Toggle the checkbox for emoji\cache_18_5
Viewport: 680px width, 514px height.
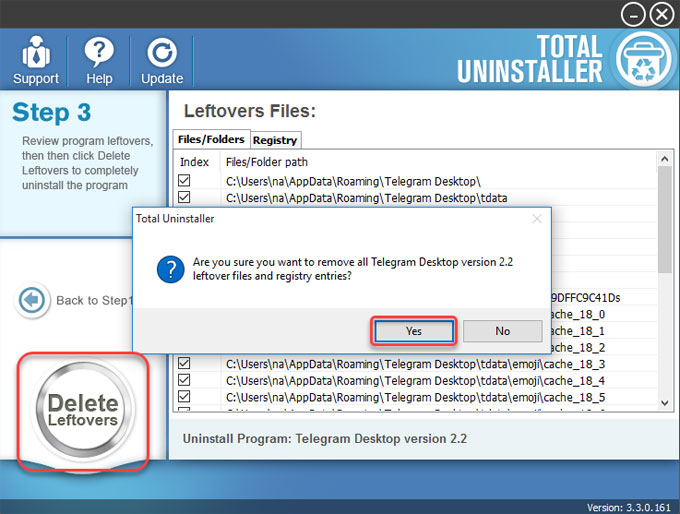184,396
